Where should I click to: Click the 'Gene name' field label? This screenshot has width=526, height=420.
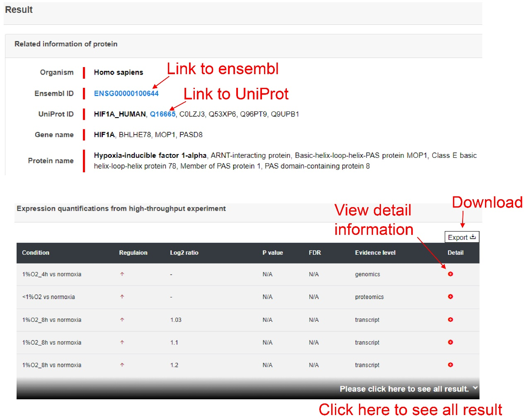(x=54, y=135)
